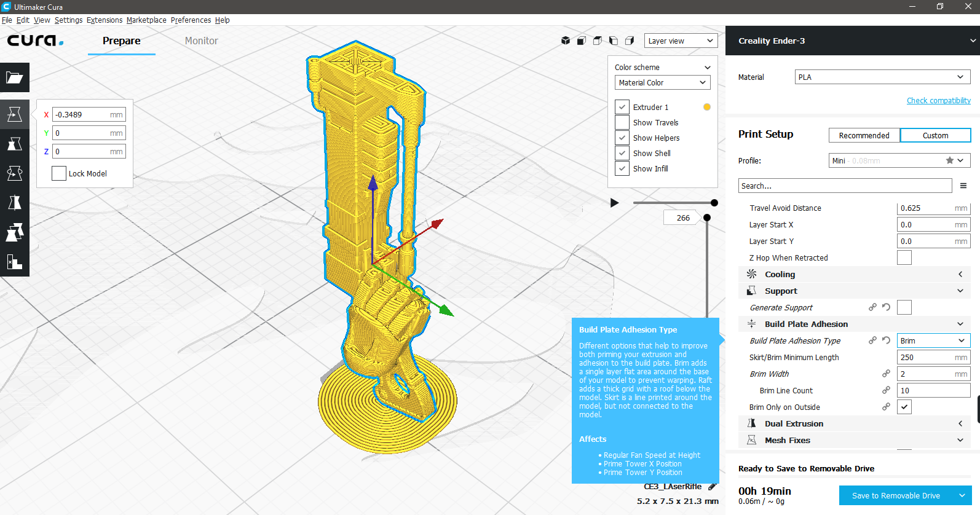
Task: Select the Mirror tool in left toolbar
Action: 15,203
